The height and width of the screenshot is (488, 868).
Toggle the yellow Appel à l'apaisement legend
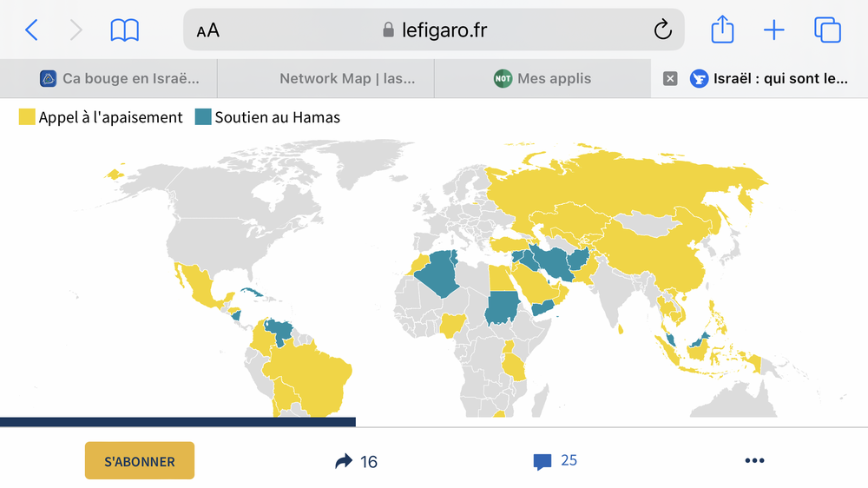[x=102, y=117]
